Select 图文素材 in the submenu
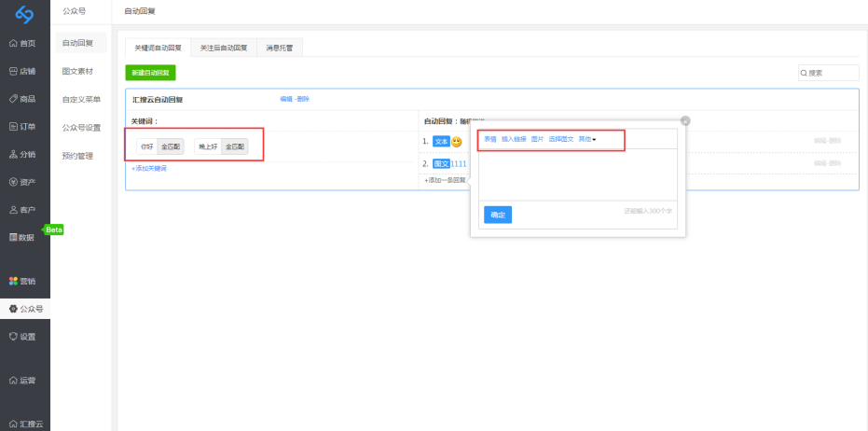 [x=77, y=71]
